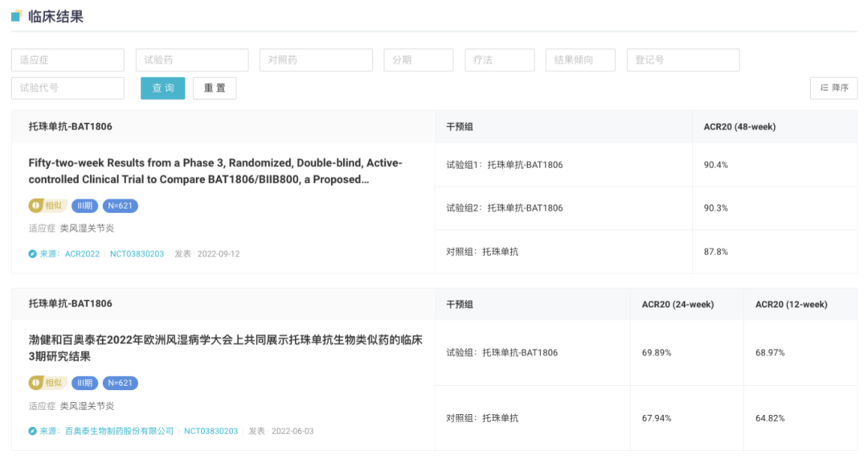This screenshot has width=868, height=460.
Task: Click the 适应症 filter input field
Action: coord(68,60)
